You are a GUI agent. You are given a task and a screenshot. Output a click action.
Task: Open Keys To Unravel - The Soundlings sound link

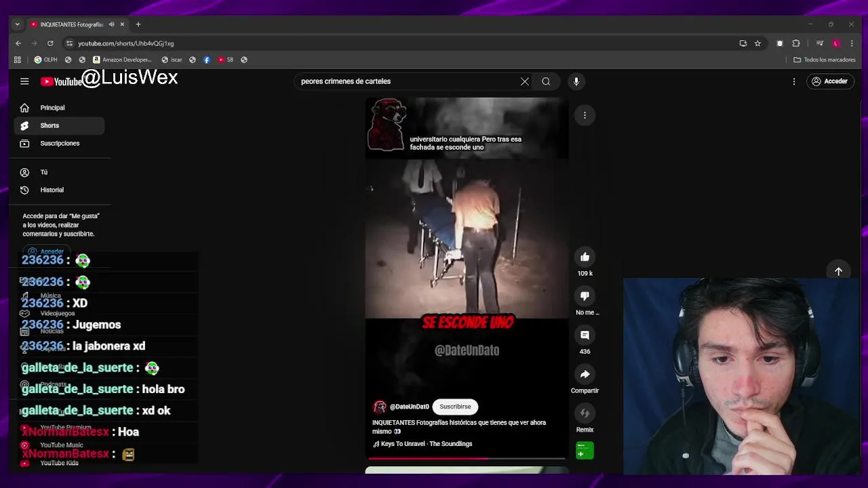422,444
